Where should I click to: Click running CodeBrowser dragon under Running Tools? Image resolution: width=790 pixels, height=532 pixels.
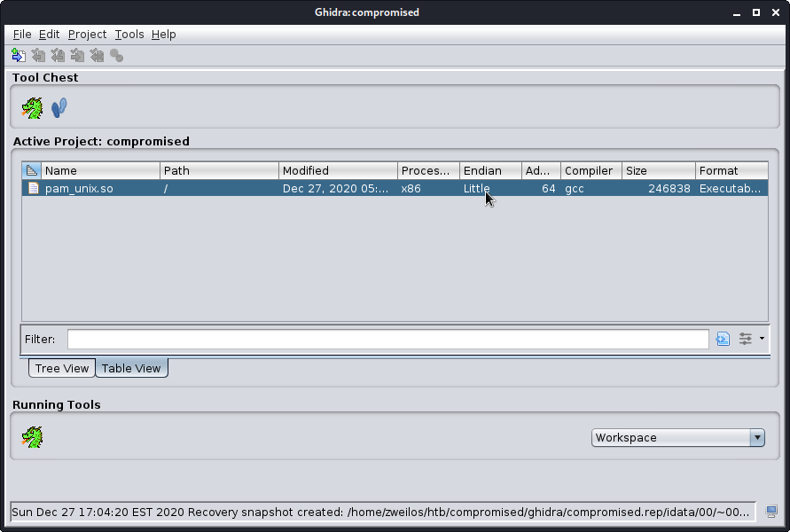32,436
